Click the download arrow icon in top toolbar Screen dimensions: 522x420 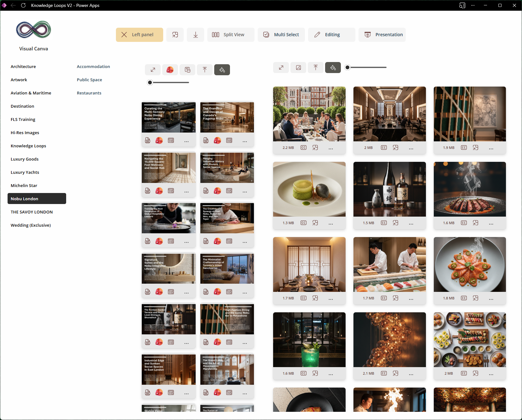tap(196, 35)
